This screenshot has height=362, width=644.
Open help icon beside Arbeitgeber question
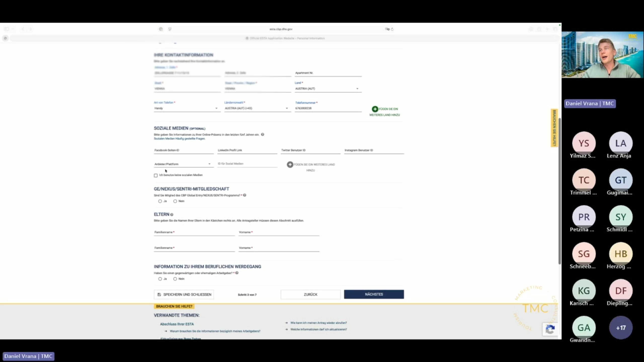237,273
